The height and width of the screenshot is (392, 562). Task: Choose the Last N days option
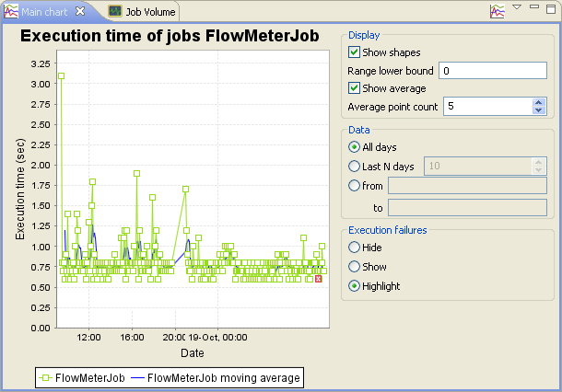354,167
